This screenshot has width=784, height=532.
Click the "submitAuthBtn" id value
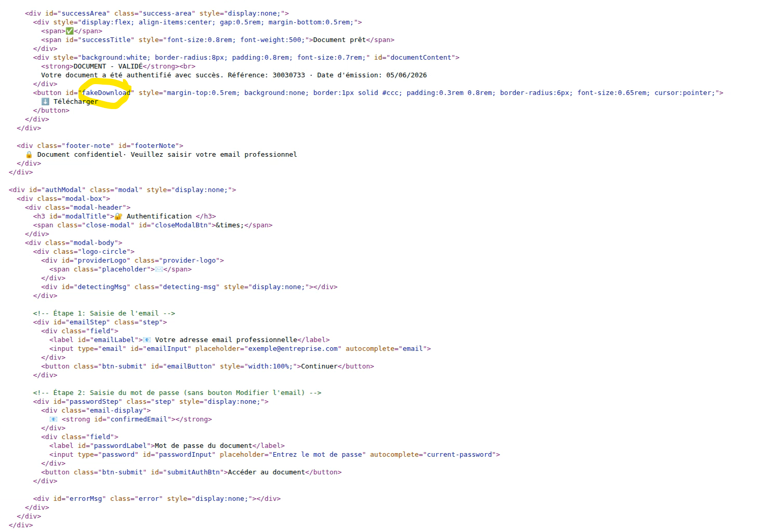(x=194, y=472)
